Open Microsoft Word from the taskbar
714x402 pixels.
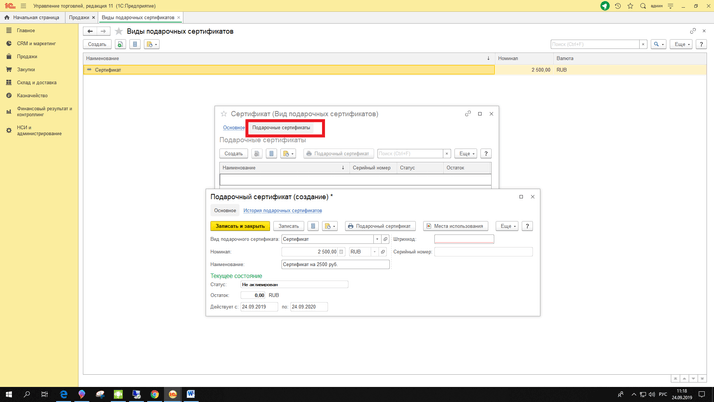click(x=191, y=394)
